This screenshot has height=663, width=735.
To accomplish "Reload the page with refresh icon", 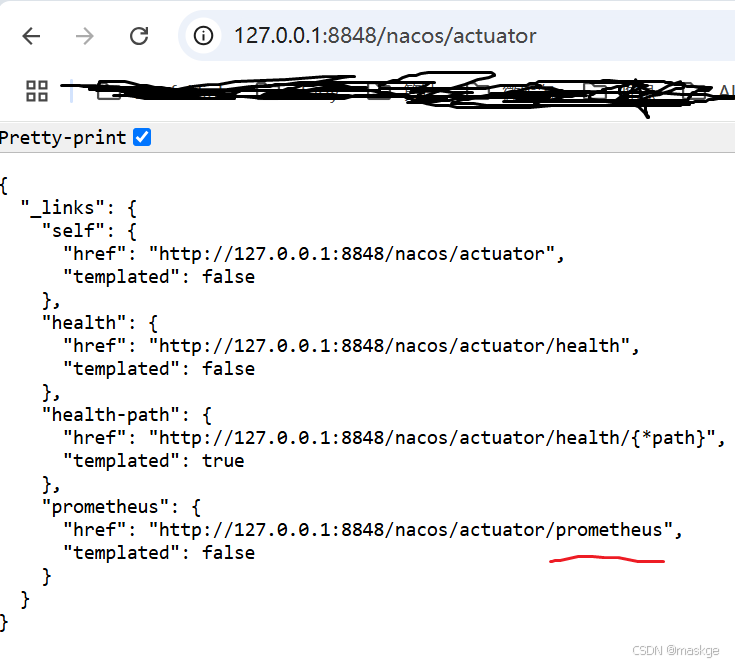I will pyautogui.click(x=139, y=36).
